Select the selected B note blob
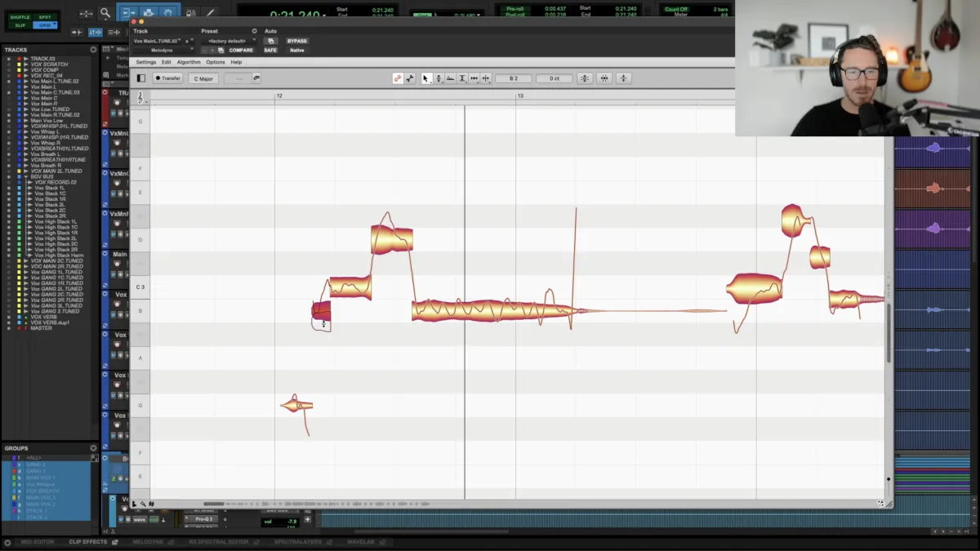The image size is (980, 551). (x=321, y=310)
